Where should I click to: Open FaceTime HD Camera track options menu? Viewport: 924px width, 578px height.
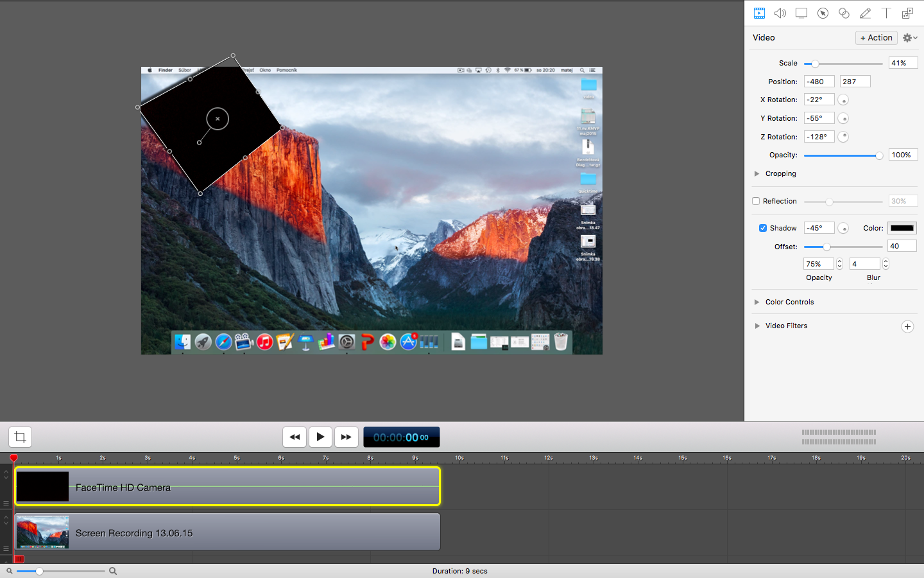coord(6,504)
